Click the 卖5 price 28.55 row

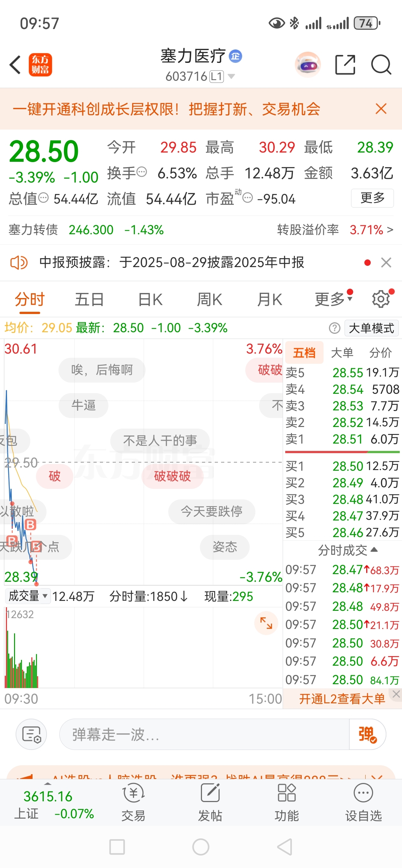342,373
